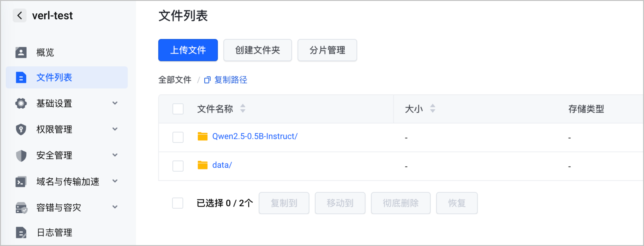
Task: Click the copy icon beside 复制路径
Action: click(207, 80)
